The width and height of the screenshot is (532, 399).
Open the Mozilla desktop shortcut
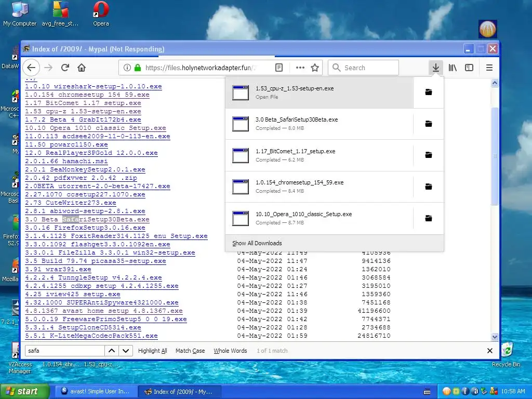pos(12,270)
